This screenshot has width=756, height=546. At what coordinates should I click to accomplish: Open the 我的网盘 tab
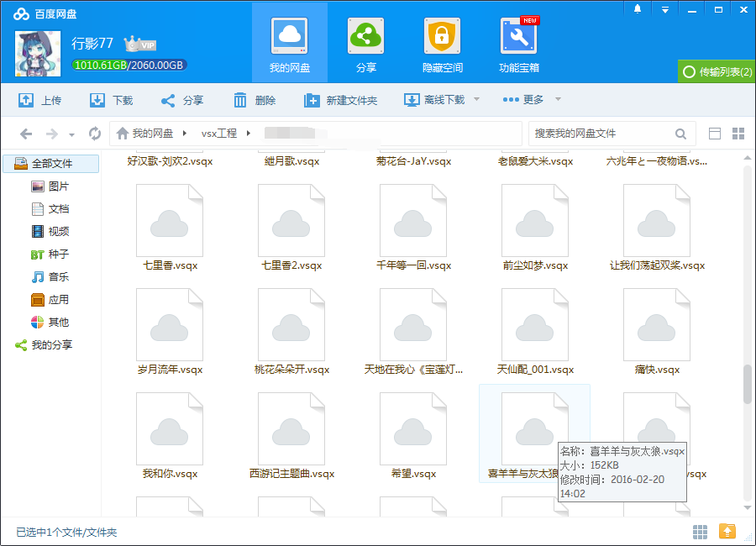point(290,44)
